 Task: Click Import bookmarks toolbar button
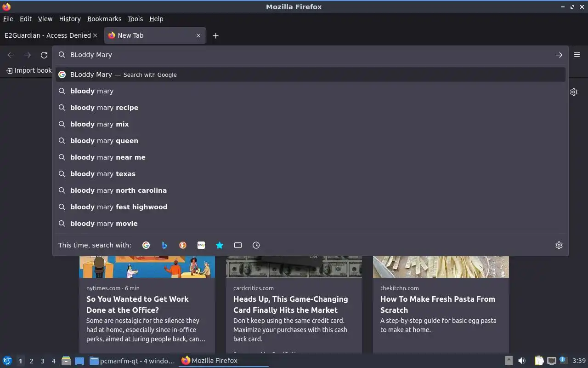click(28, 70)
